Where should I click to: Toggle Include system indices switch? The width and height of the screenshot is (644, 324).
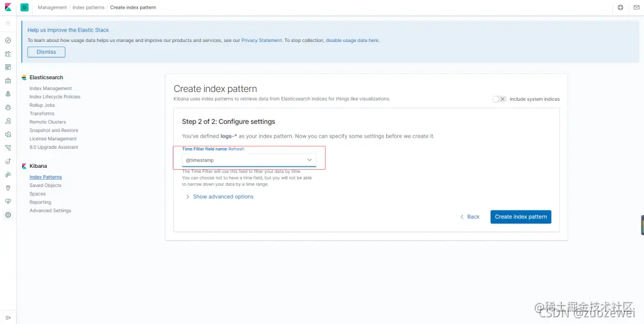[499, 99]
